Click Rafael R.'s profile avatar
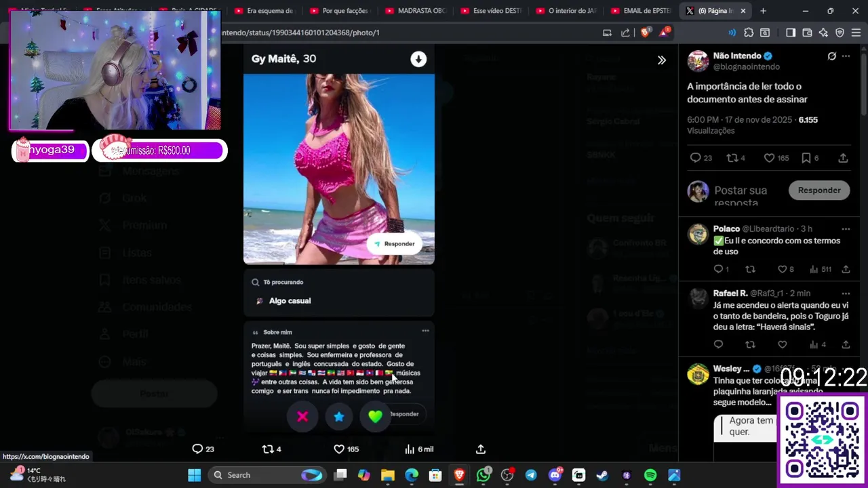The width and height of the screenshot is (868, 488). 698,298
